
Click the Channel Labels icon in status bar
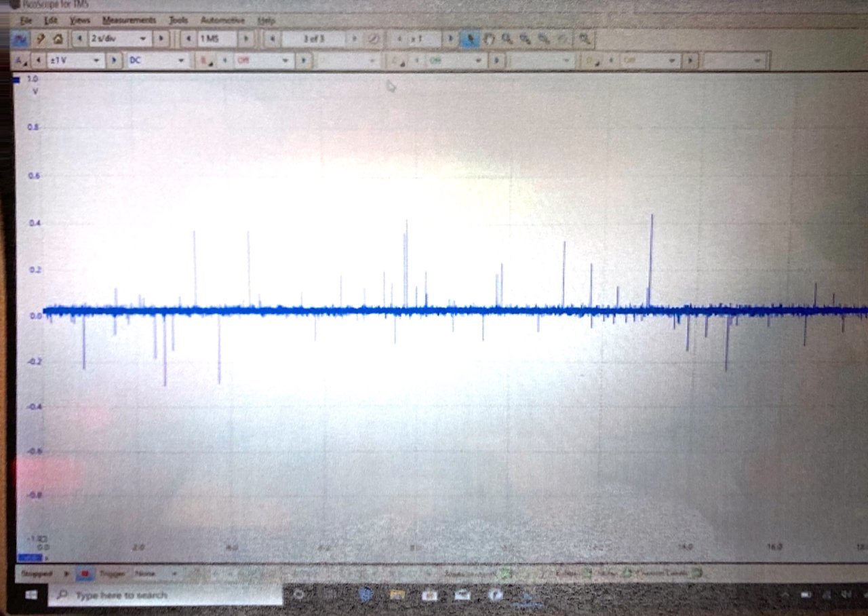(696, 574)
